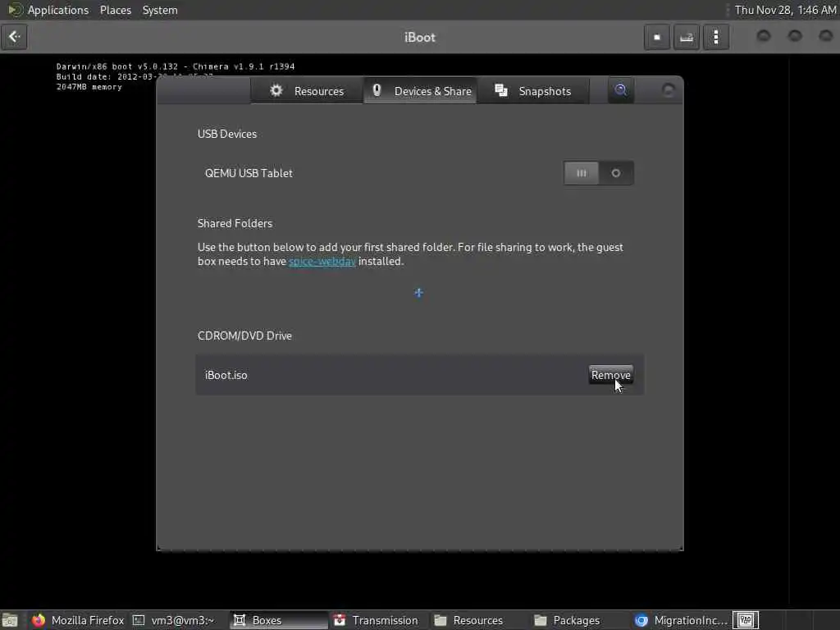
Task: Switch to the vm3@vm3 terminal window
Action: pos(174,620)
